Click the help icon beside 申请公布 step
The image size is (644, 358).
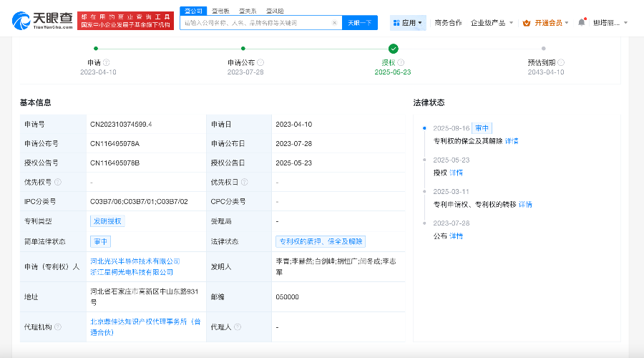coord(260,63)
